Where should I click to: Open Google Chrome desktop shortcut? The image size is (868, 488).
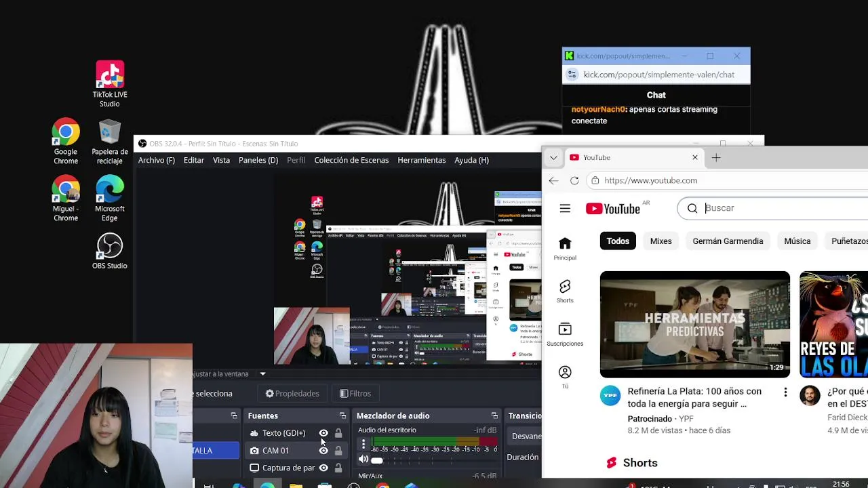[66, 142]
